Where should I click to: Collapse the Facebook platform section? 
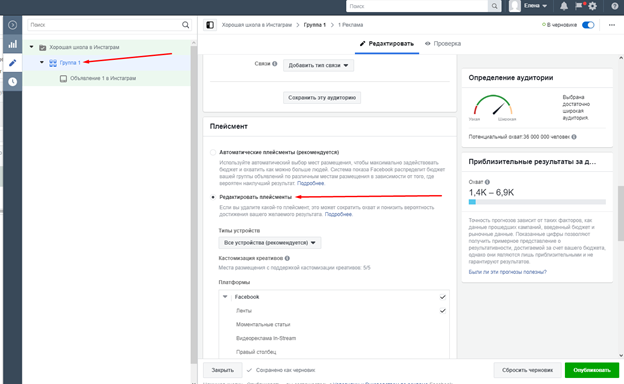coord(225,297)
